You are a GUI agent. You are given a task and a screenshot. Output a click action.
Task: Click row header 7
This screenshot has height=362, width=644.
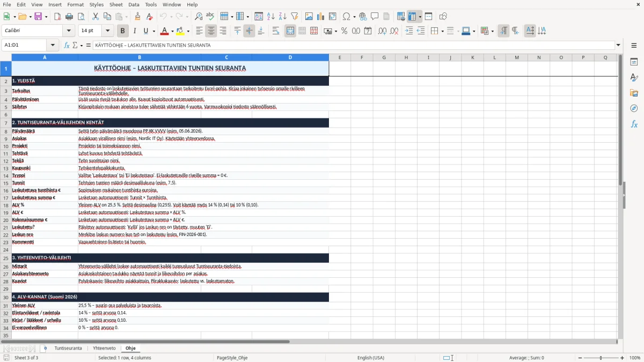(x=6, y=123)
